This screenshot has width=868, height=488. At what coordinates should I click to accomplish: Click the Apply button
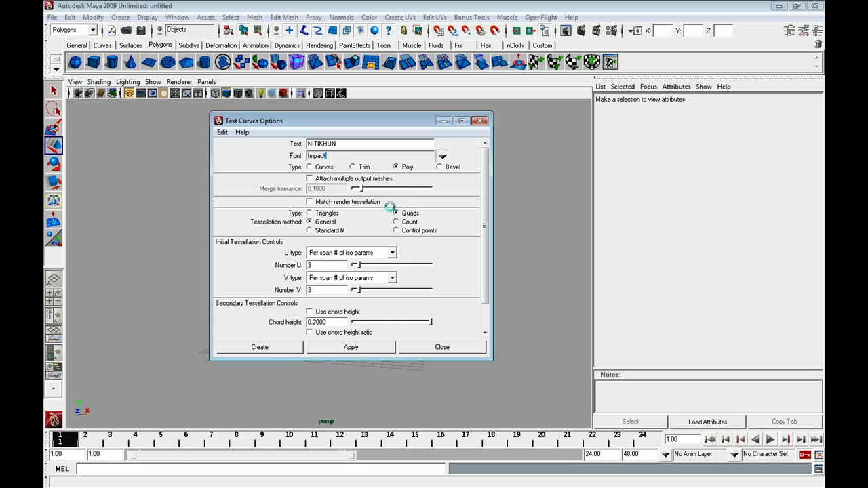coord(351,347)
